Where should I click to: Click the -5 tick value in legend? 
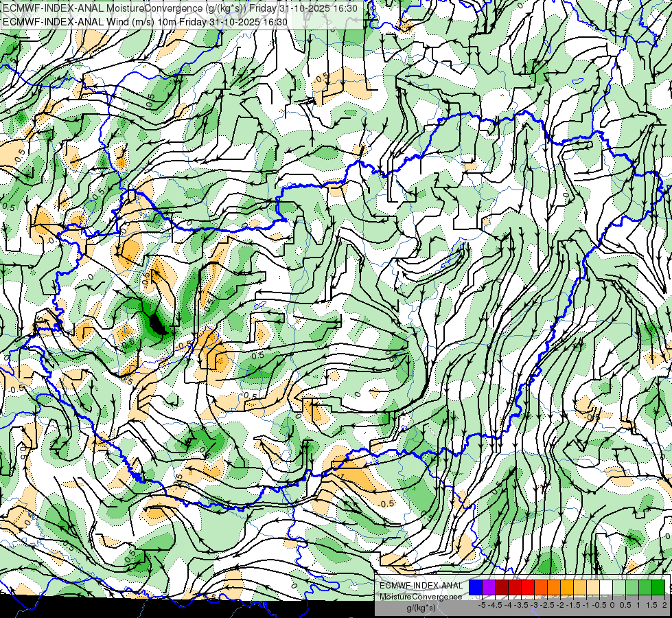click(482, 605)
